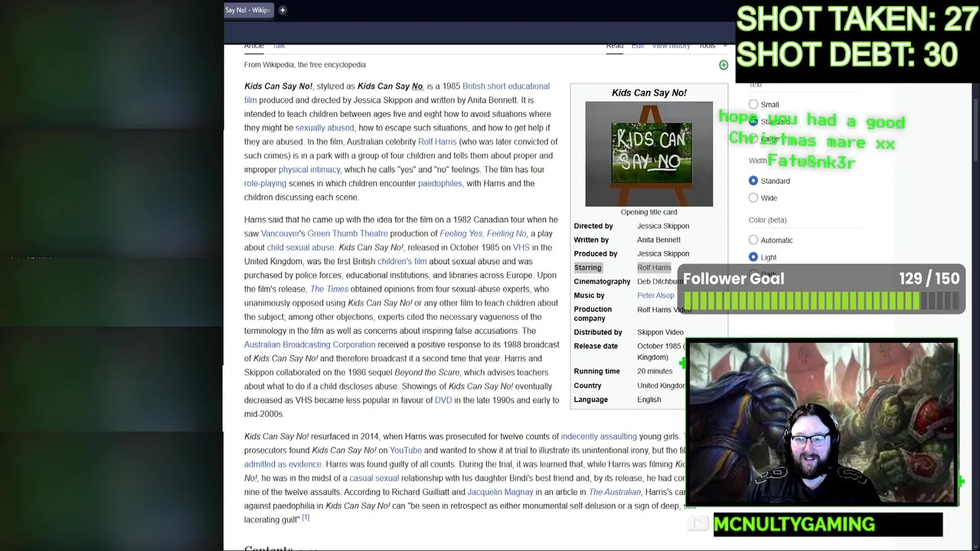
Task: Open the 'indecently assaulting' link
Action: 599,436
